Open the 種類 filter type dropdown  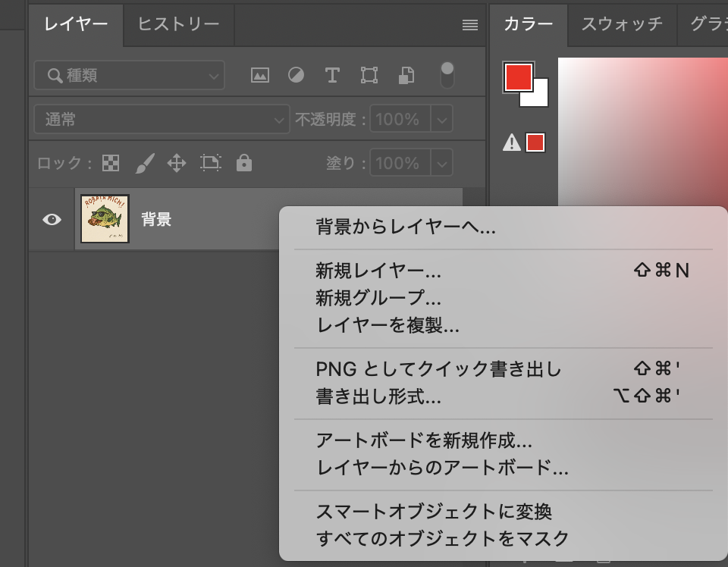(x=129, y=76)
